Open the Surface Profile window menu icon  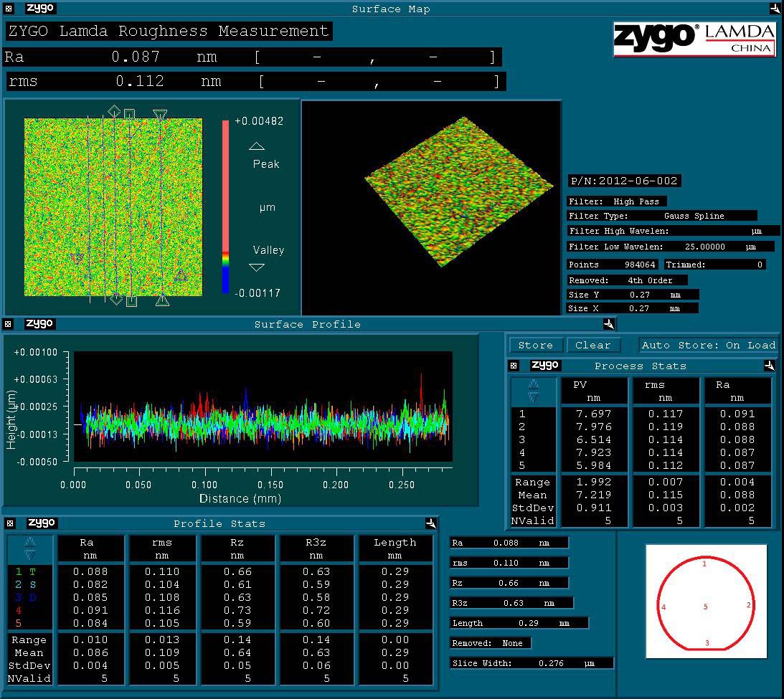pos(9,324)
